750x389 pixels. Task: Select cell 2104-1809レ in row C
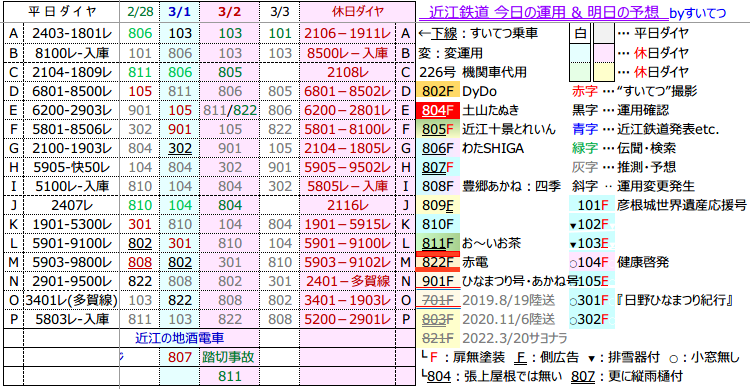point(72,72)
